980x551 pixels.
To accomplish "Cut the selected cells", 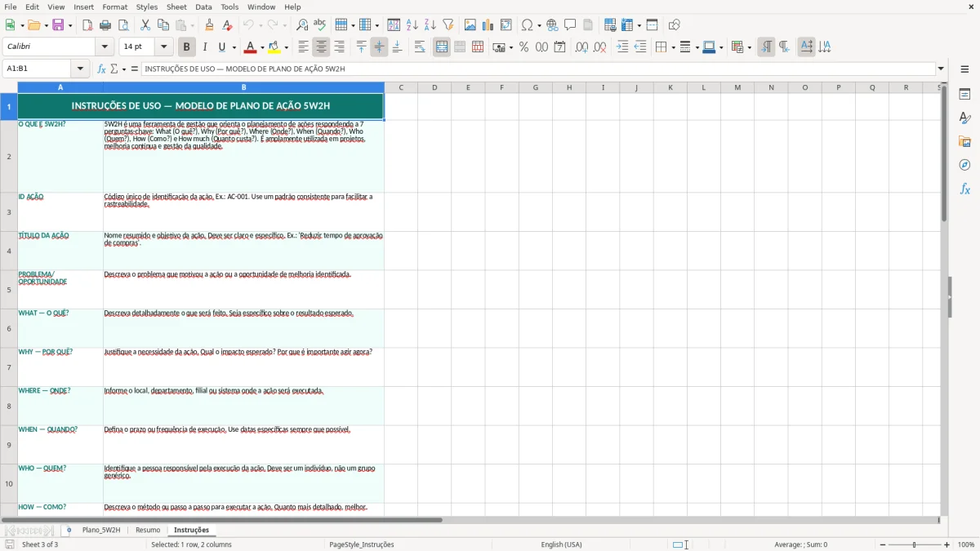I will pos(145,25).
